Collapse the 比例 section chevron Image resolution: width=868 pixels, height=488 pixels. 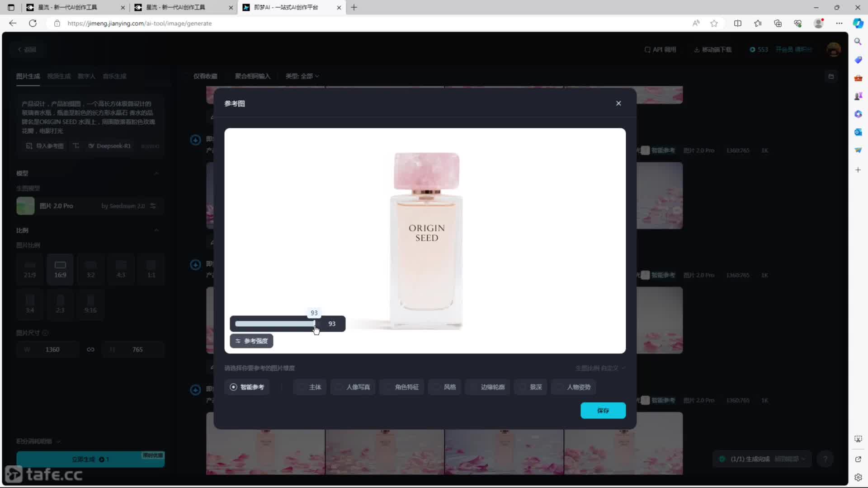156,230
